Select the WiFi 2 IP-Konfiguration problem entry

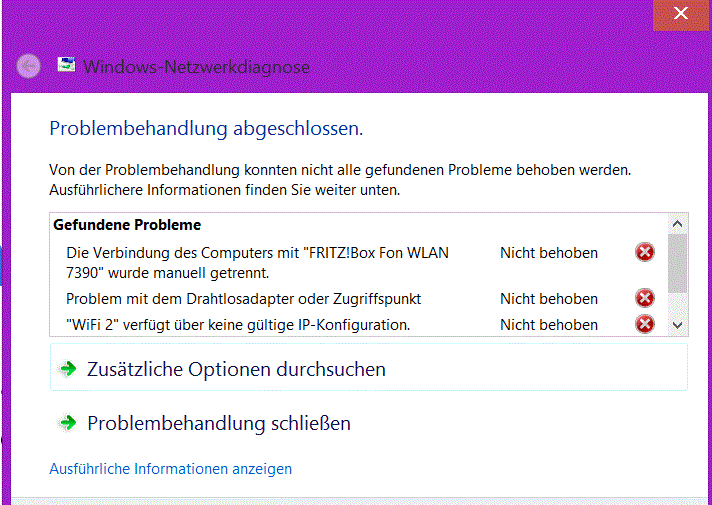(x=238, y=324)
